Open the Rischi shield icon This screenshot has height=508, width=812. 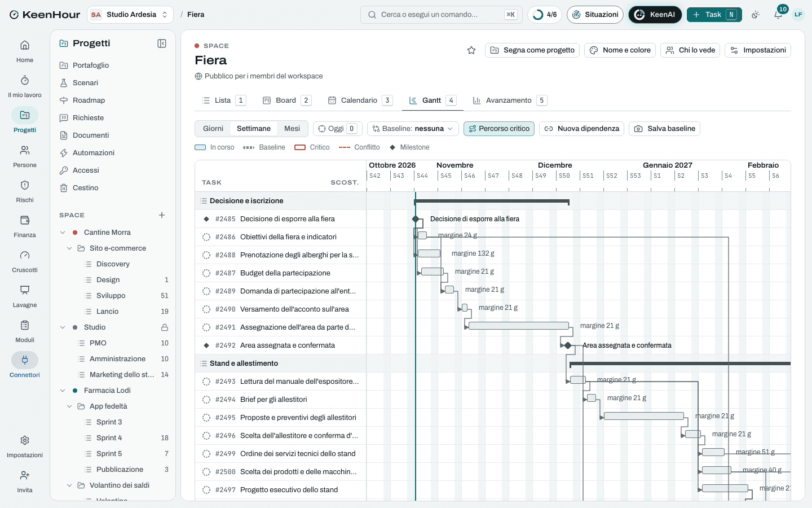point(25,185)
